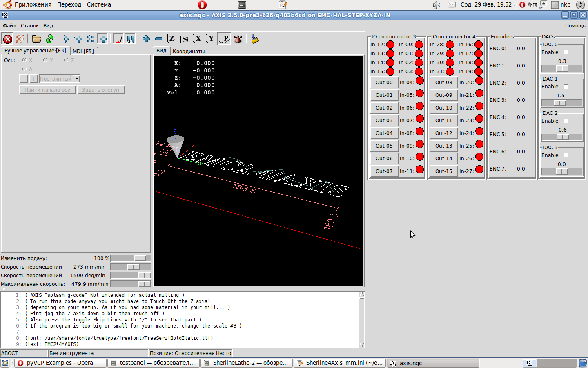Toggle optional pause M1 icon

point(130,39)
